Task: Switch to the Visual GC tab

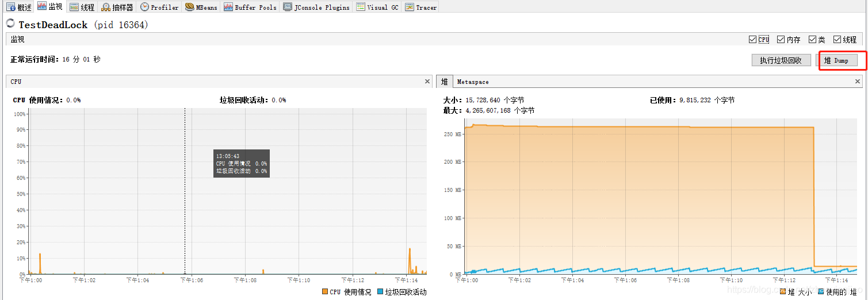Action: pyautogui.click(x=377, y=7)
